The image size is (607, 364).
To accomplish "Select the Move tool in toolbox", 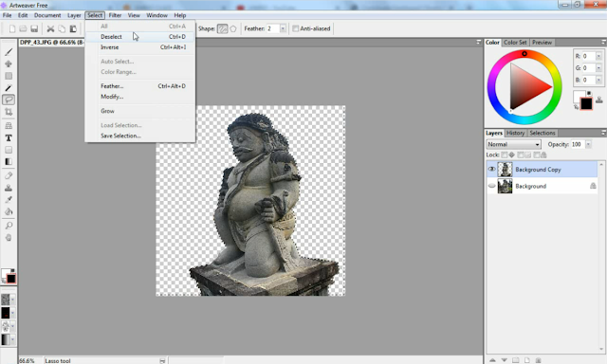I will pos(9,64).
